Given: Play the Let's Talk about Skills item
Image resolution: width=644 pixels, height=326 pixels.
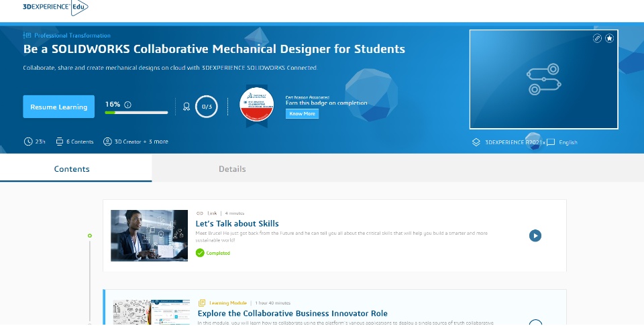Looking at the screenshot, I should pyautogui.click(x=535, y=235).
